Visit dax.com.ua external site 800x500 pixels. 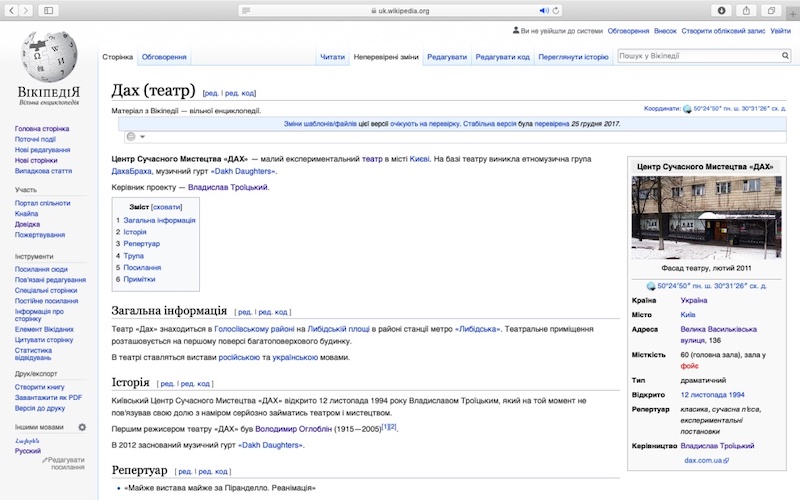706,460
